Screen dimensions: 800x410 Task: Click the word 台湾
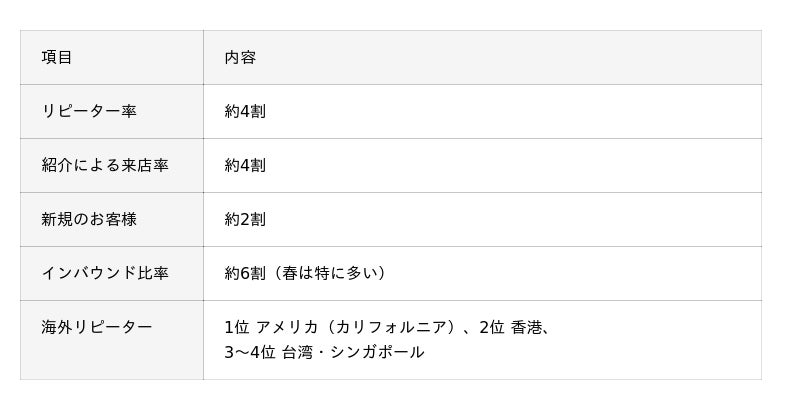pyautogui.click(x=298, y=352)
